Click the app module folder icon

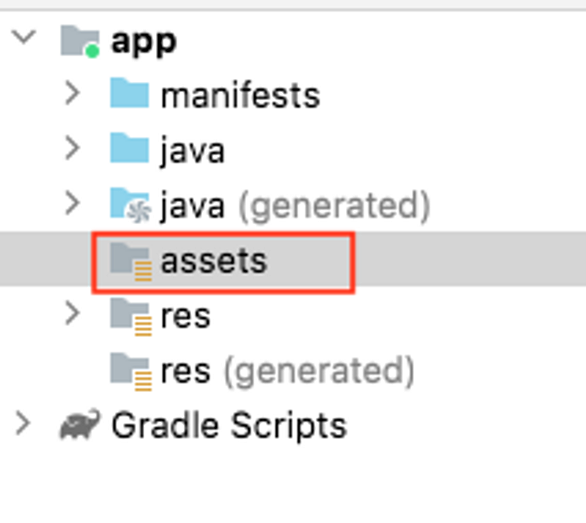[80, 41]
